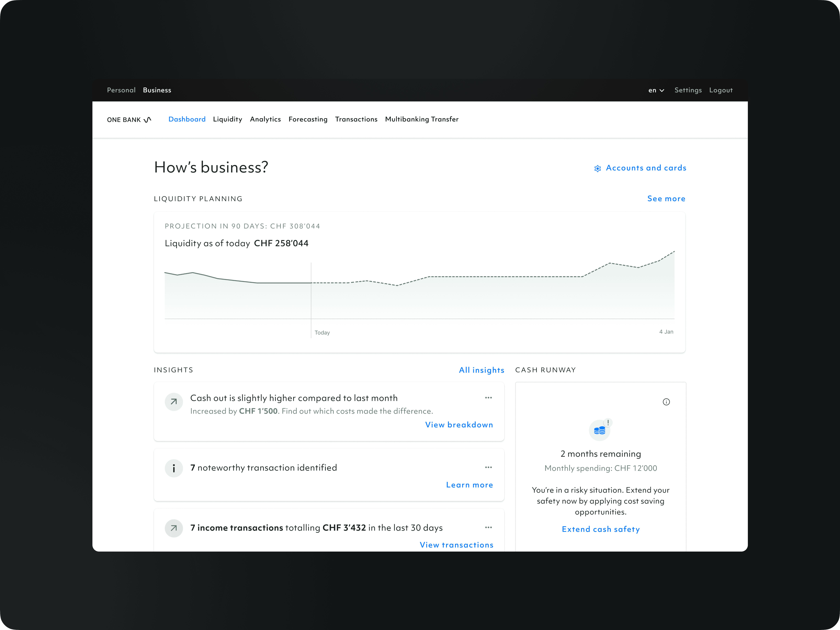Click the 'How's business?' heading
The image size is (840, 630).
(211, 167)
